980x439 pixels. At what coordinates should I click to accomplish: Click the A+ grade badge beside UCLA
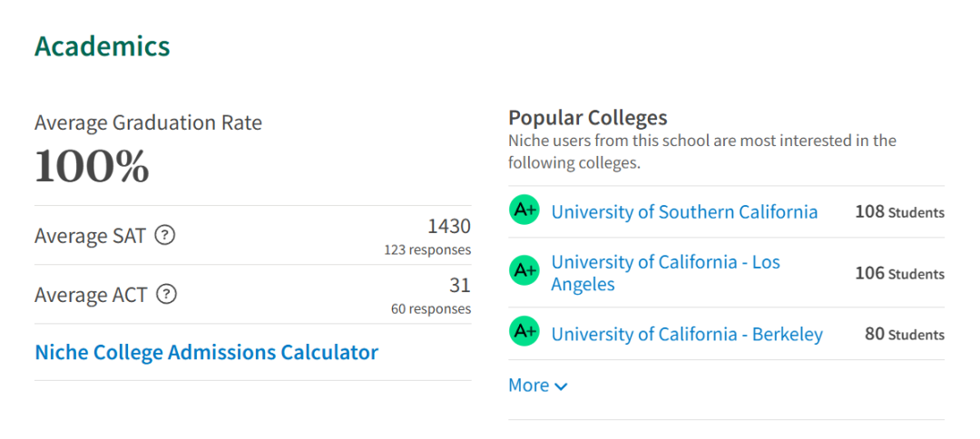click(524, 270)
